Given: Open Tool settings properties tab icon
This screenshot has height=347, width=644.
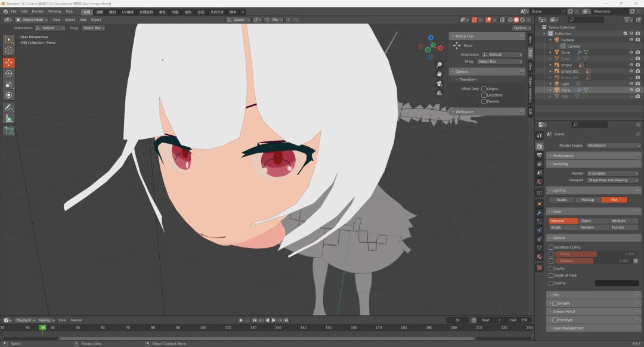Looking at the screenshot, I should pos(540,135).
